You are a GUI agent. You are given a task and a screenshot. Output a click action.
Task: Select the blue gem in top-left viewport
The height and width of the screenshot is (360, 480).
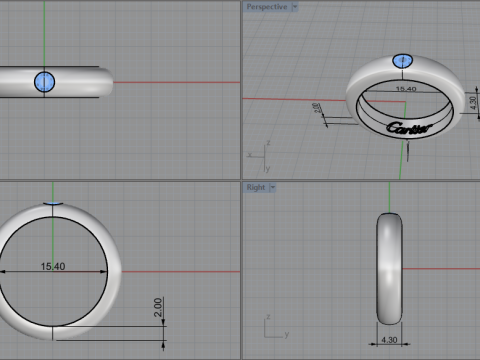(44, 82)
